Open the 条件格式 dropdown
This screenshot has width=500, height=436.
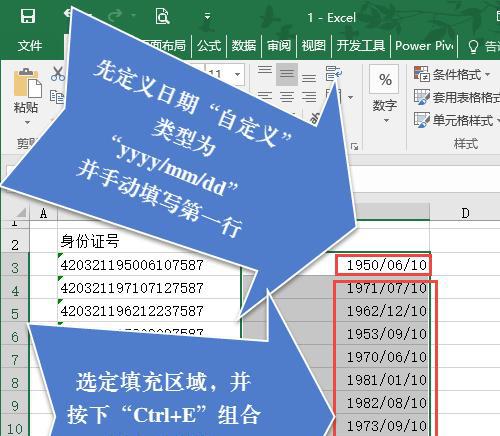click(x=452, y=74)
